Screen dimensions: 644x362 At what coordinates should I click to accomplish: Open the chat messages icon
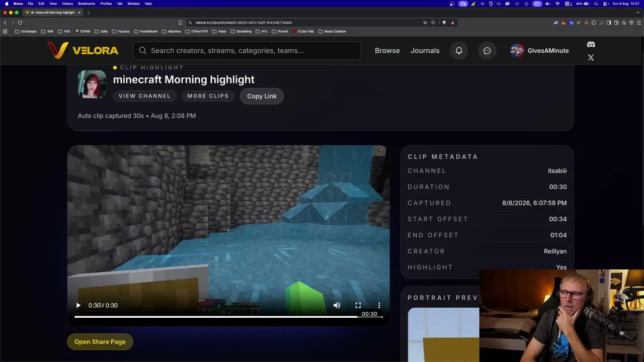pyautogui.click(x=487, y=50)
